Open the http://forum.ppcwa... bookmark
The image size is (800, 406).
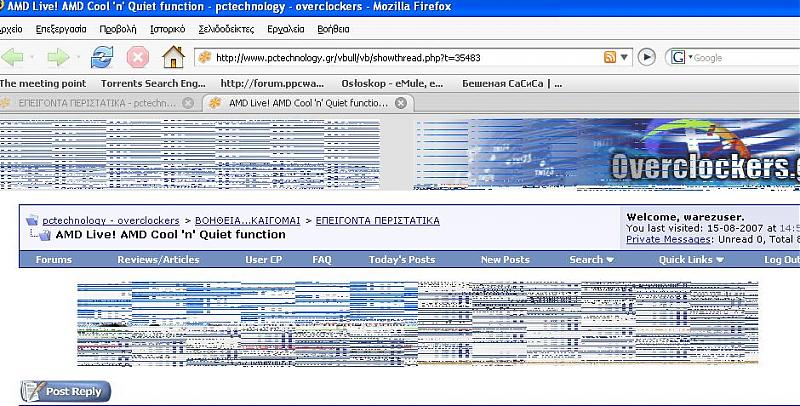pos(272,84)
